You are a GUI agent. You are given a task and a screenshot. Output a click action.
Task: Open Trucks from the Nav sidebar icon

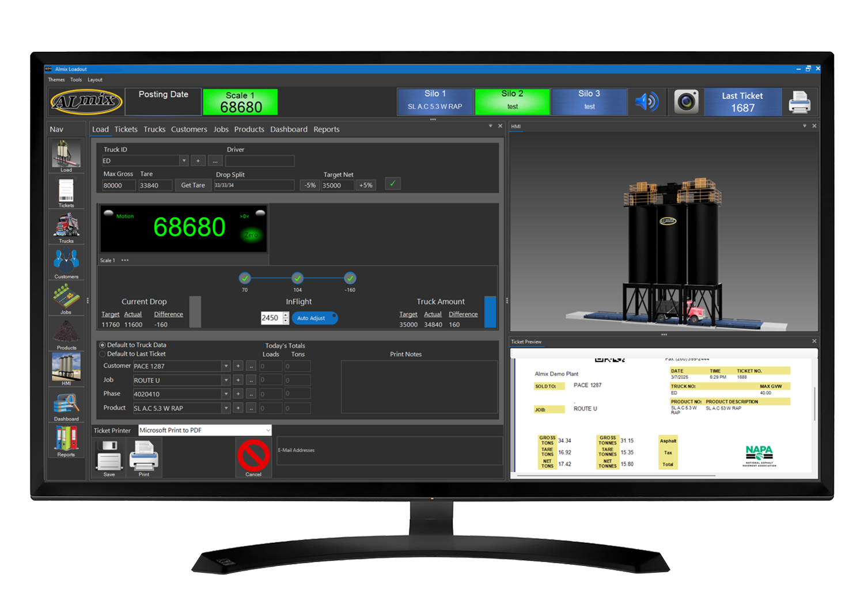coord(66,225)
